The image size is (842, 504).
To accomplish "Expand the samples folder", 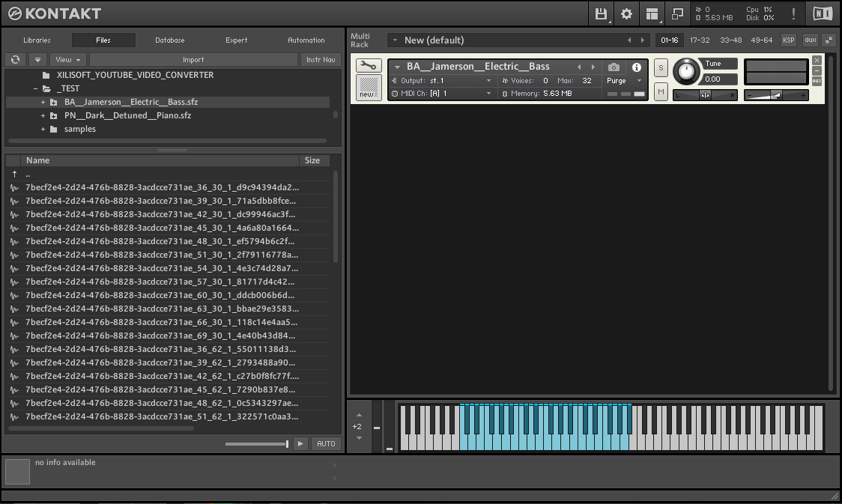I will coord(43,129).
